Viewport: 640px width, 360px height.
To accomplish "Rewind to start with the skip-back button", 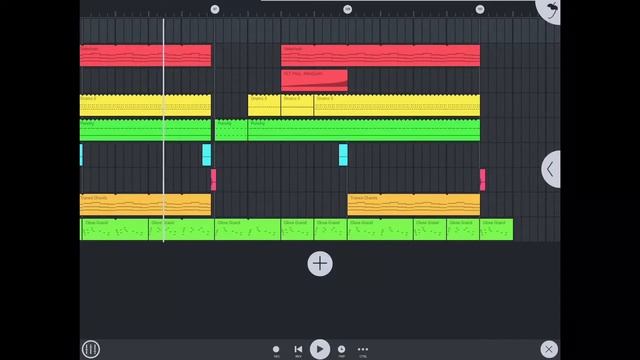I will point(298,350).
